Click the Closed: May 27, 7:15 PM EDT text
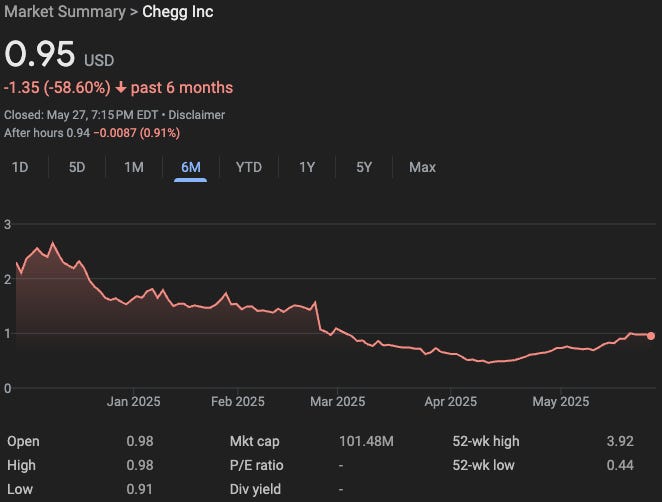The height and width of the screenshot is (502, 662). [81, 115]
